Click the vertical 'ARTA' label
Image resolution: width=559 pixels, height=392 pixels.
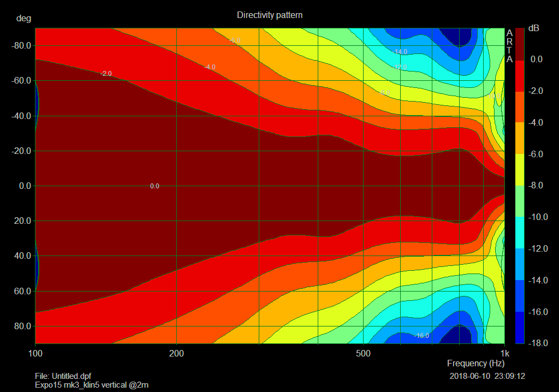point(509,46)
